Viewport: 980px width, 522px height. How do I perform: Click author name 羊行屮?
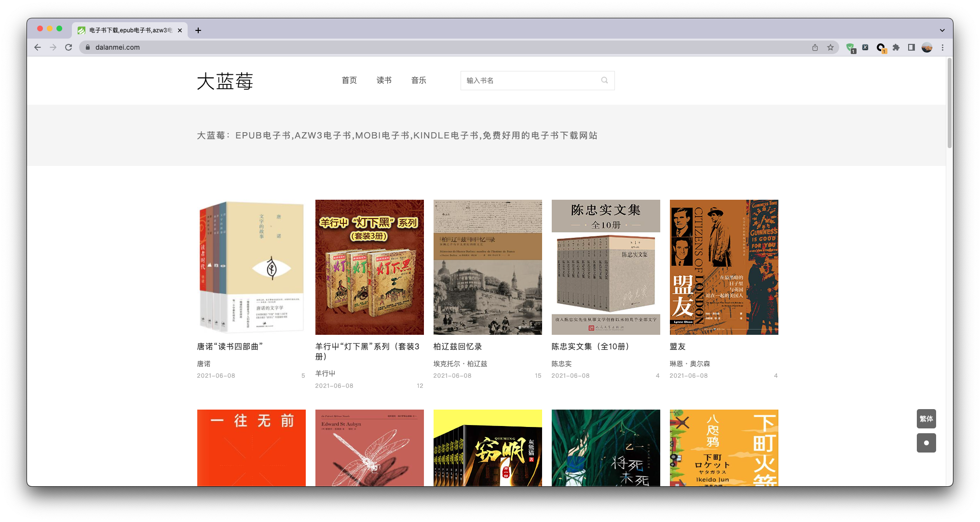pos(325,373)
